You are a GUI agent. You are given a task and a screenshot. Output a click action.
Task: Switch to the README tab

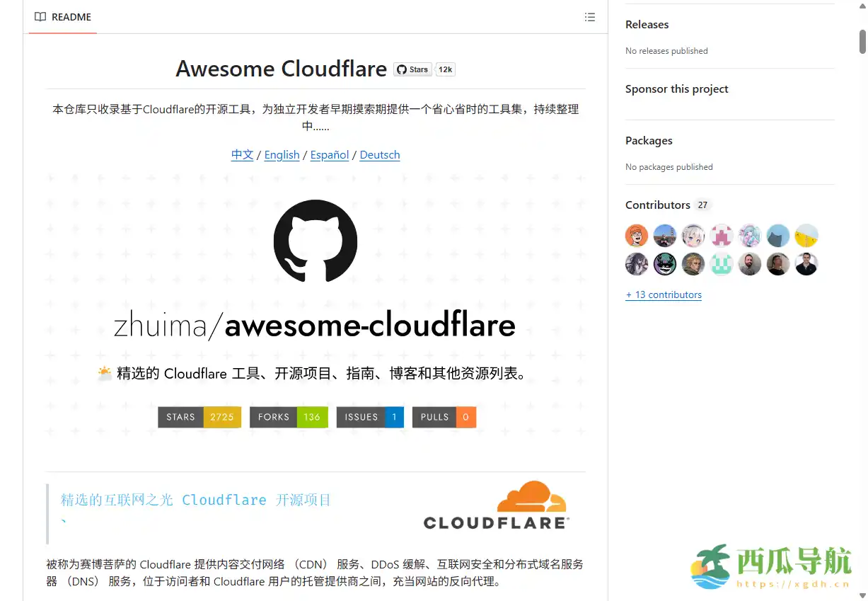(x=62, y=17)
